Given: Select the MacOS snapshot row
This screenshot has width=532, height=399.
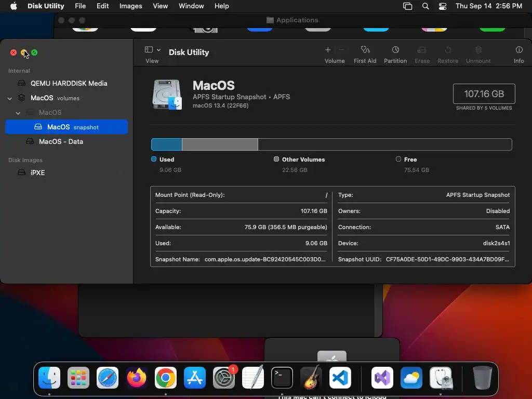Looking at the screenshot, I should 66,127.
